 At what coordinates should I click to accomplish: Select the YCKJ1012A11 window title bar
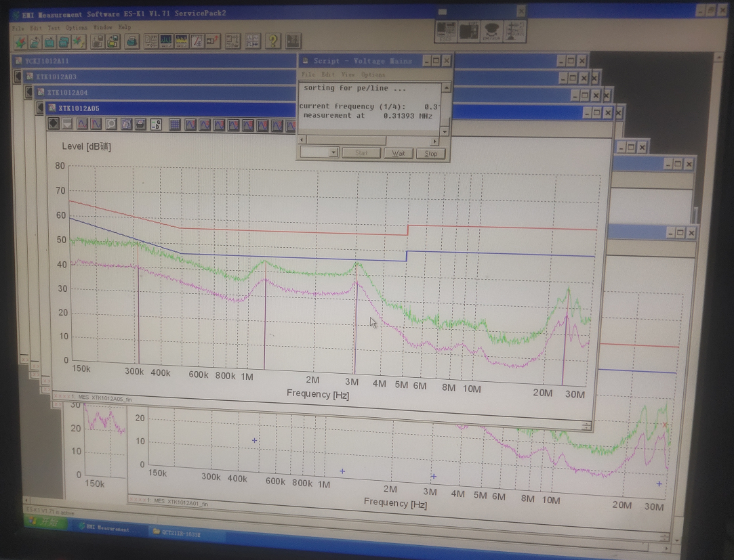[x=155, y=61]
